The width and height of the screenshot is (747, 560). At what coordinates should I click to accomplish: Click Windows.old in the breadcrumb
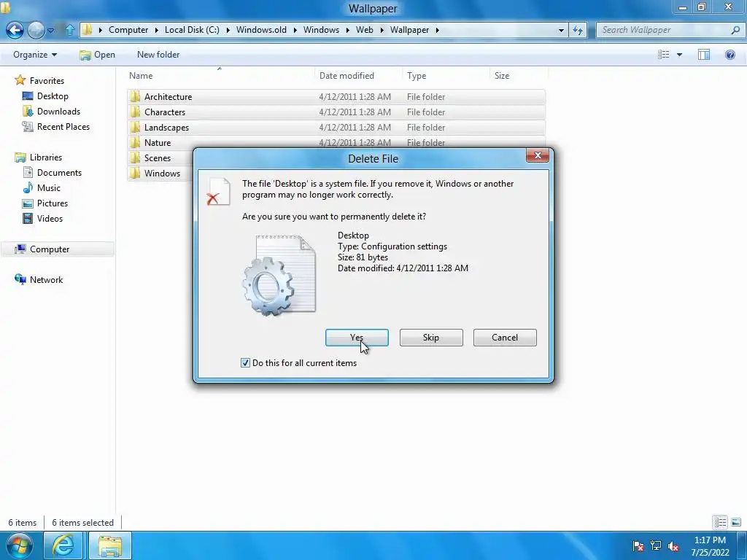(x=262, y=30)
